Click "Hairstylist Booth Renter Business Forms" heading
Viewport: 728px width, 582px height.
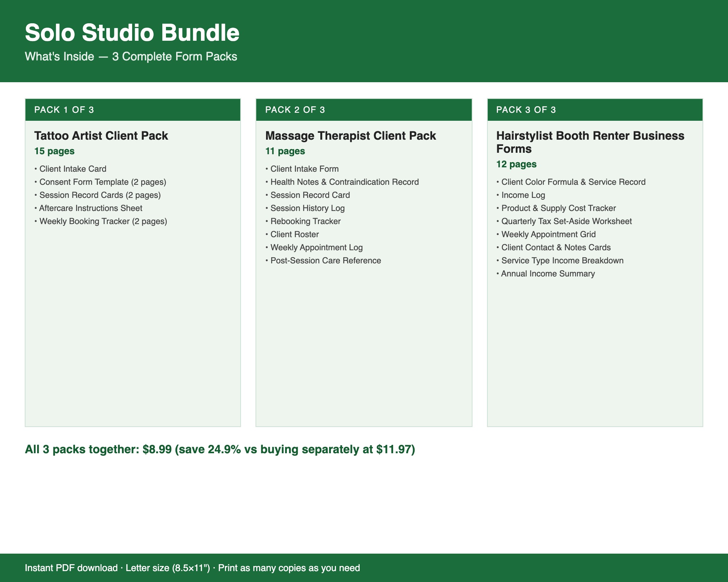(590, 142)
